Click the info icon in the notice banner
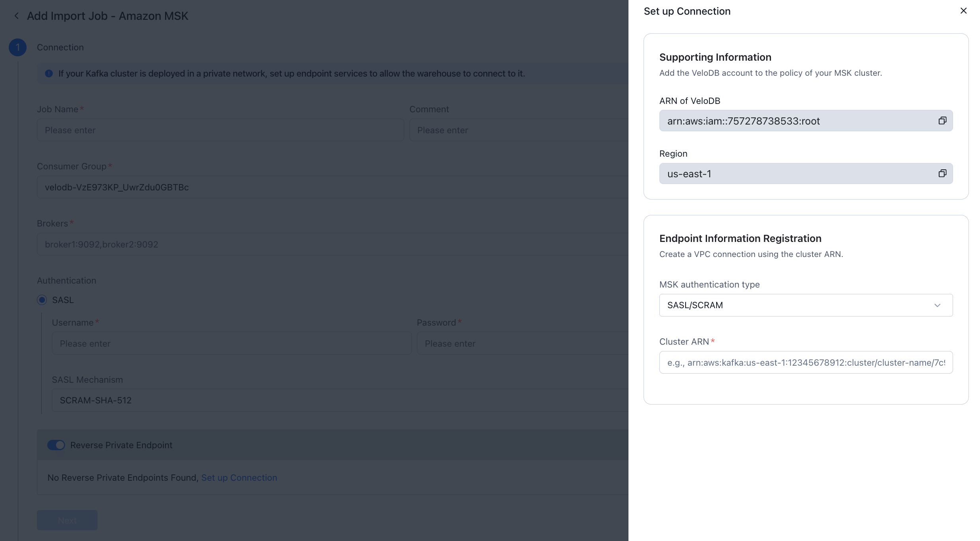Image resolution: width=980 pixels, height=541 pixels. click(x=49, y=73)
